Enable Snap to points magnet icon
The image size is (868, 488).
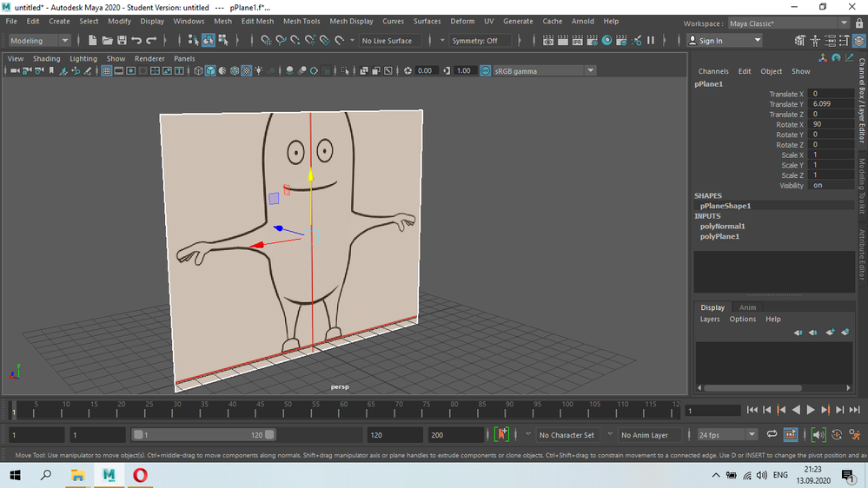click(x=295, y=41)
